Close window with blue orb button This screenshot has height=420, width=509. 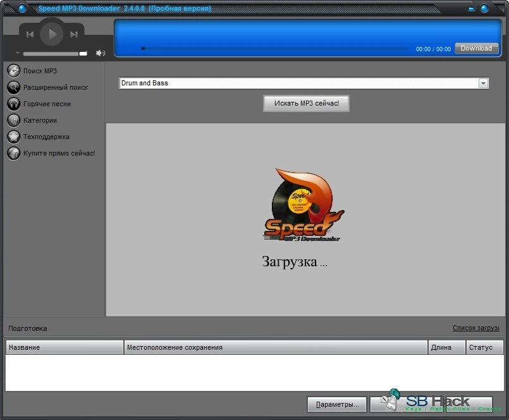coord(484,8)
